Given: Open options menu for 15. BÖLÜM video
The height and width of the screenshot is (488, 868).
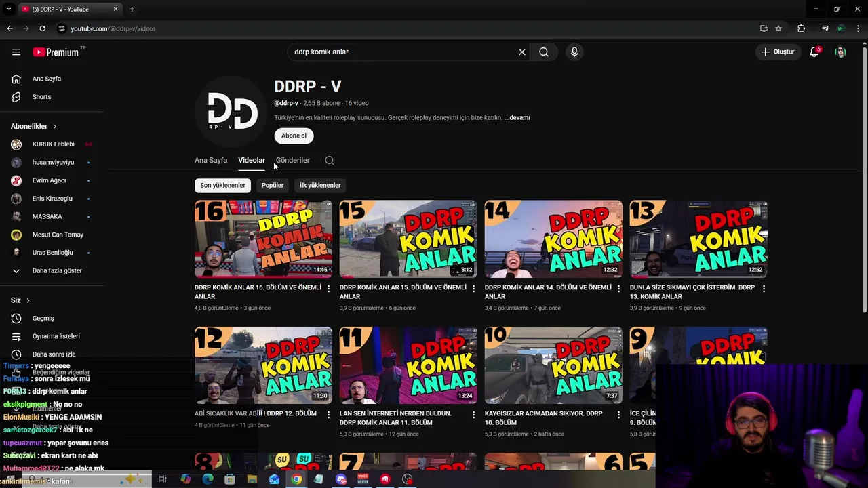Looking at the screenshot, I should [x=474, y=288].
